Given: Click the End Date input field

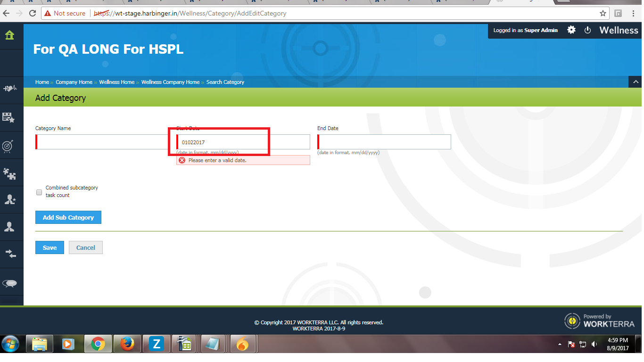Looking at the screenshot, I should coord(384,142).
